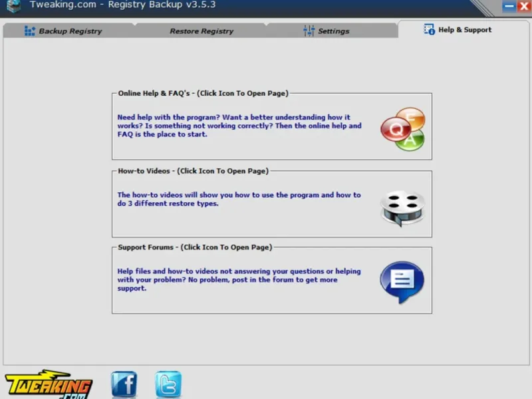The width and height of the screenshot is (532, 399).
Task: Click the "How-to Videos" group heading
Action: pyautogui.click(x=193, y=171)
